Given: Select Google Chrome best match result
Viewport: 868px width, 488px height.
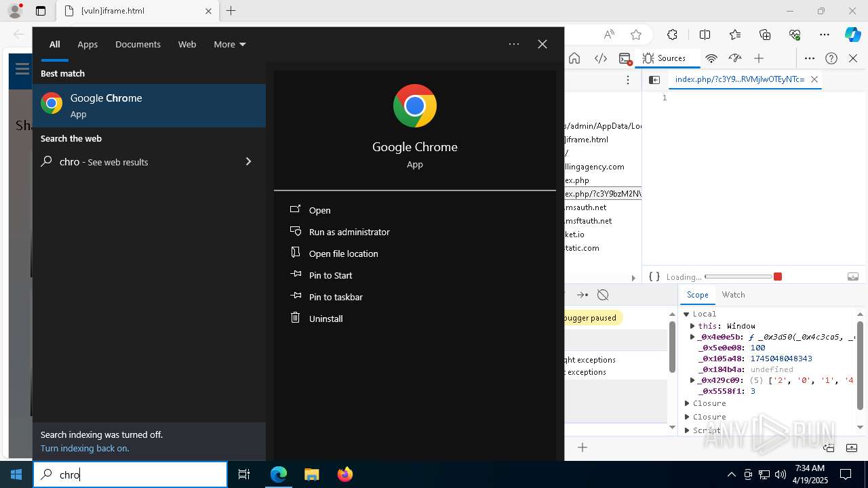Looking at the screenshot, I should [149, 105].
